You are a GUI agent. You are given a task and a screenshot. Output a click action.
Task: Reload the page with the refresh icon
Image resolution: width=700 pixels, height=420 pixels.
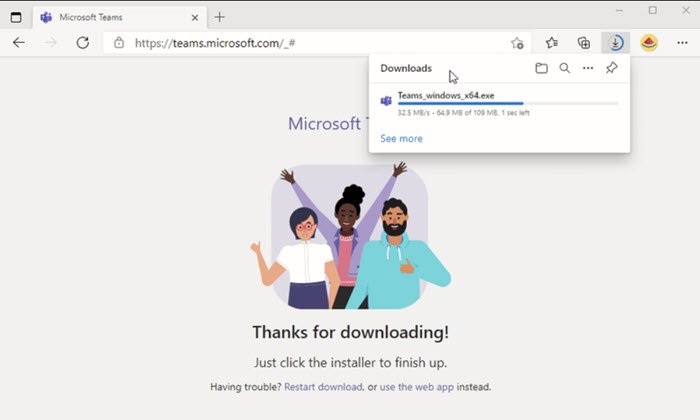coord(83,43)
